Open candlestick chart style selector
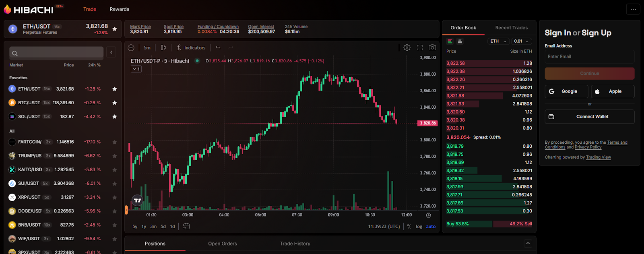Viewport: 644px width, 254px height. tap(163, 47)
